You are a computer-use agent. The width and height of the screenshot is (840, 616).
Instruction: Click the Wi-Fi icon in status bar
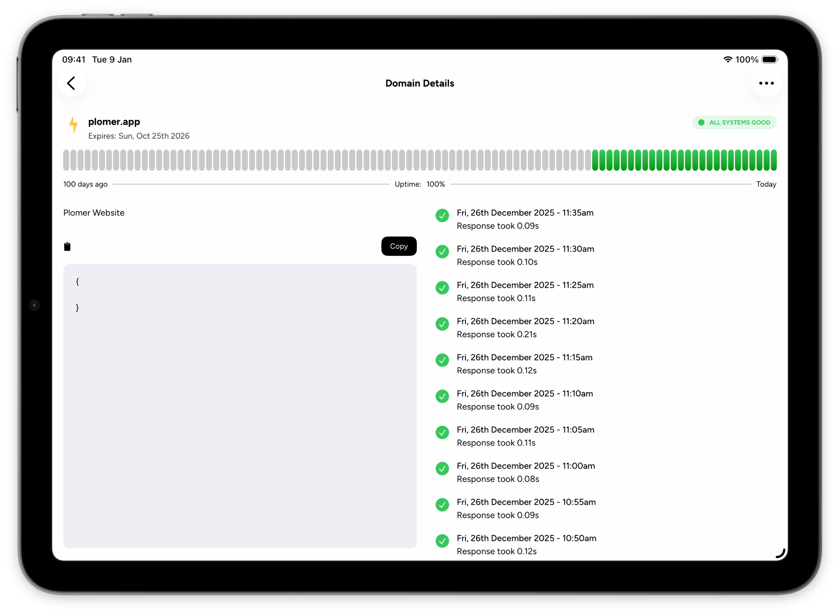point(727,60)
